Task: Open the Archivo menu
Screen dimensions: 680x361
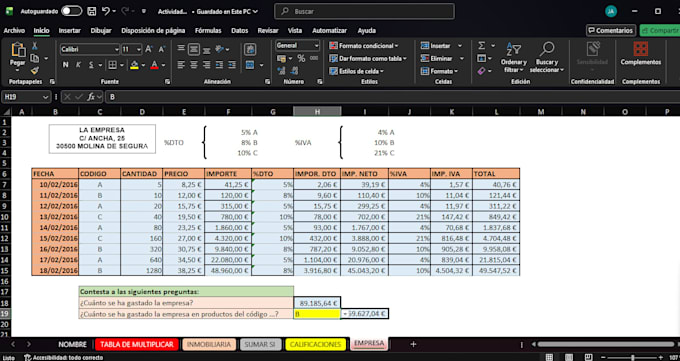Action: coord(14,30)
